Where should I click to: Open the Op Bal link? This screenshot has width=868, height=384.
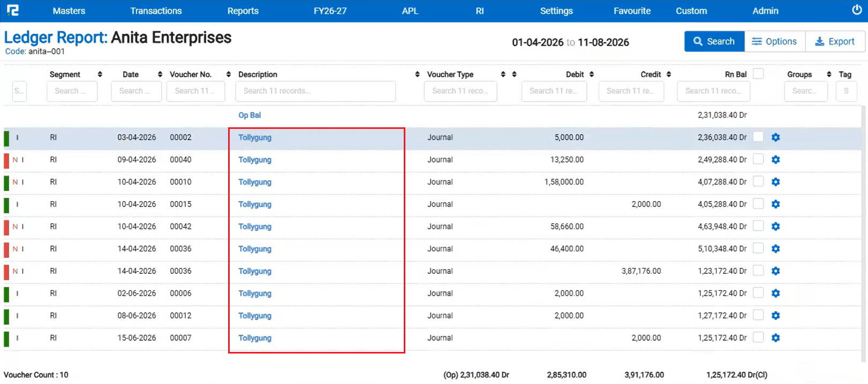250,115
